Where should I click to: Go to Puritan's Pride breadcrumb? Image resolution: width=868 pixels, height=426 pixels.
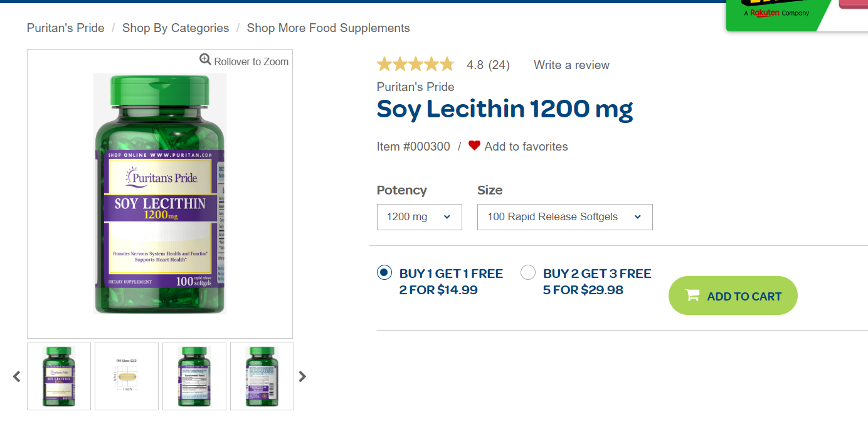pos(65,28)
